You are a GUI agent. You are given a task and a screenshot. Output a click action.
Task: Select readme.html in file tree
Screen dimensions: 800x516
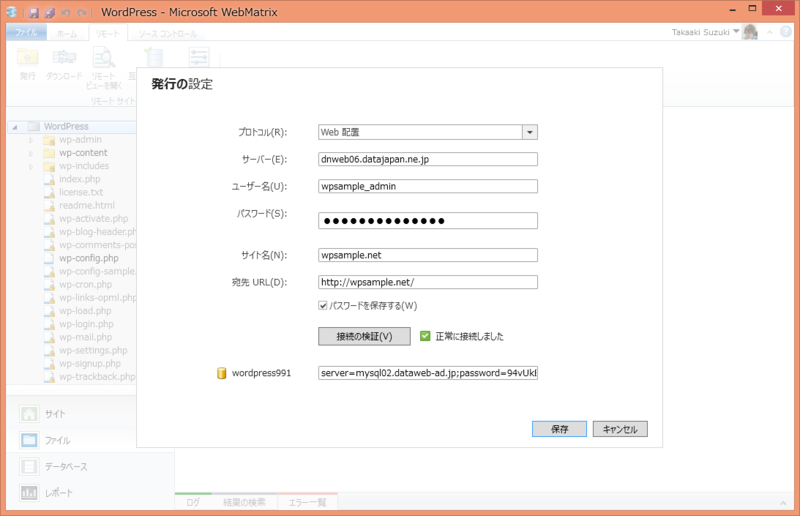(87, 206)
